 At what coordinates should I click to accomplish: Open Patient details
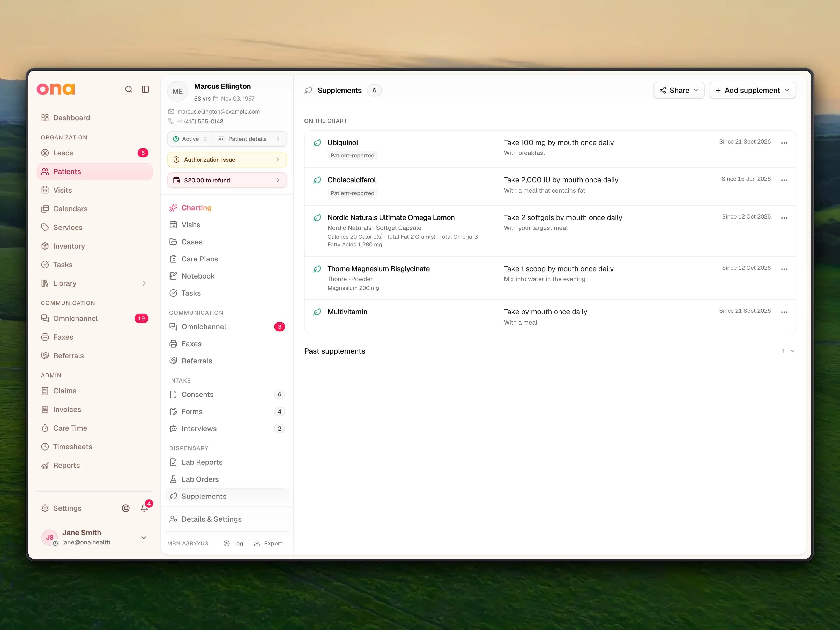pos(249,139)
